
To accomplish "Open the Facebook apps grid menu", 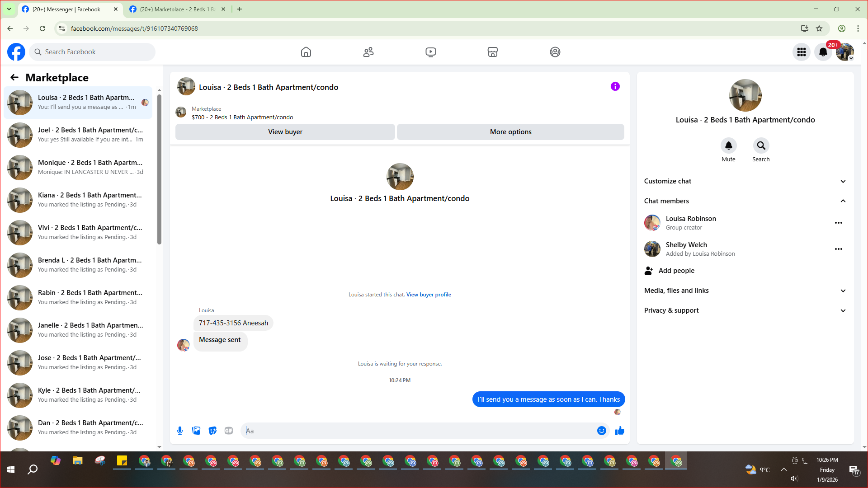I will [801, 52].
